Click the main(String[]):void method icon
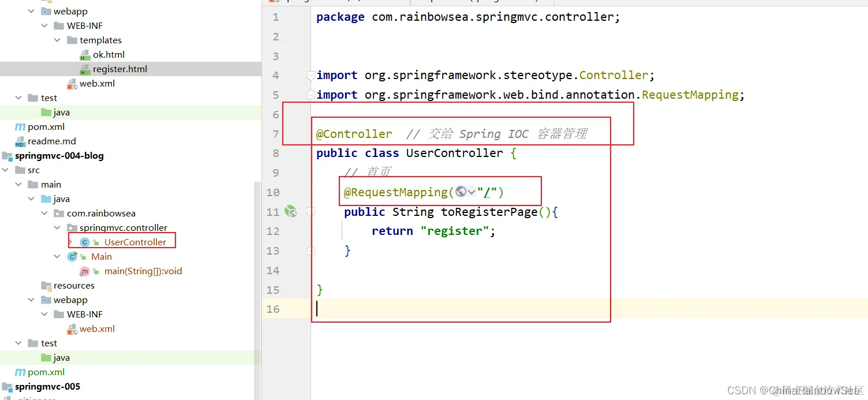The width and height of the screenshot is (868, 400). [x=84, y=271]
